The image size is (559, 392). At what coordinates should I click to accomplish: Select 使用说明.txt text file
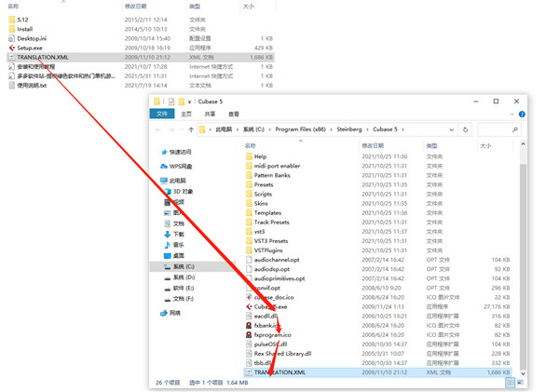(x=32, y=85)
